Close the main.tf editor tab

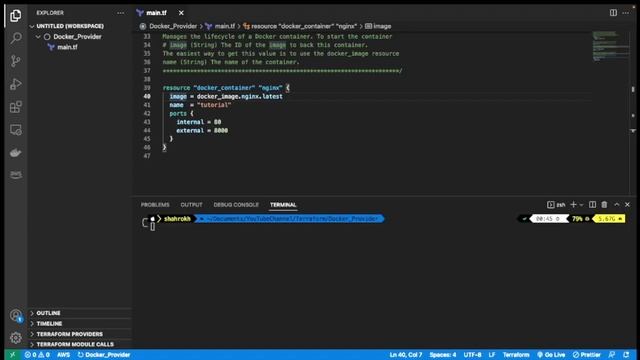coord(181,13)
